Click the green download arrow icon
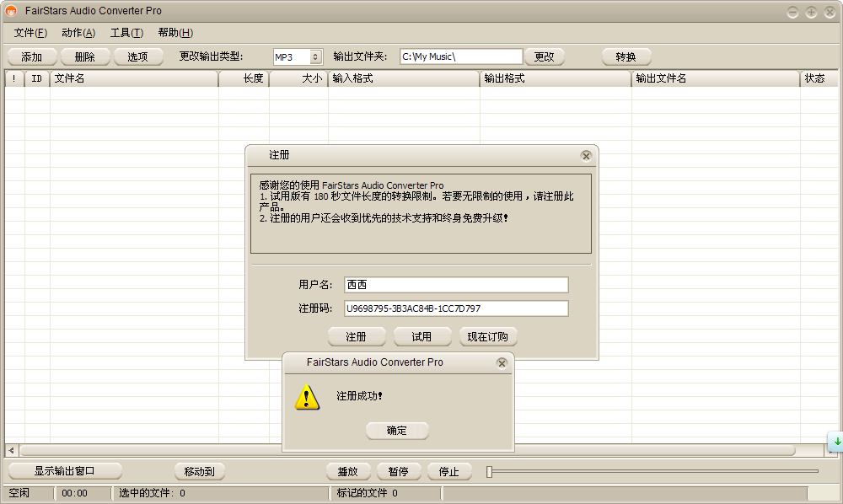Viewport: 843px width, 504px height. click(837, 441)
